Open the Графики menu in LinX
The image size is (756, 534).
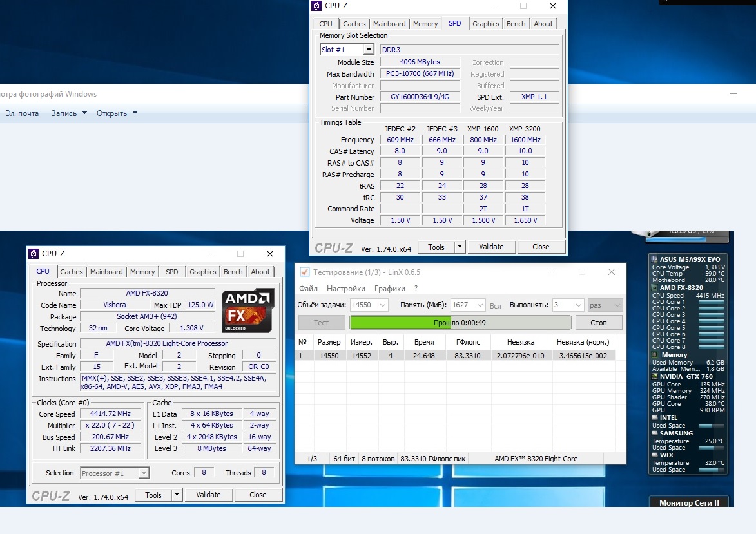[389, 288]
